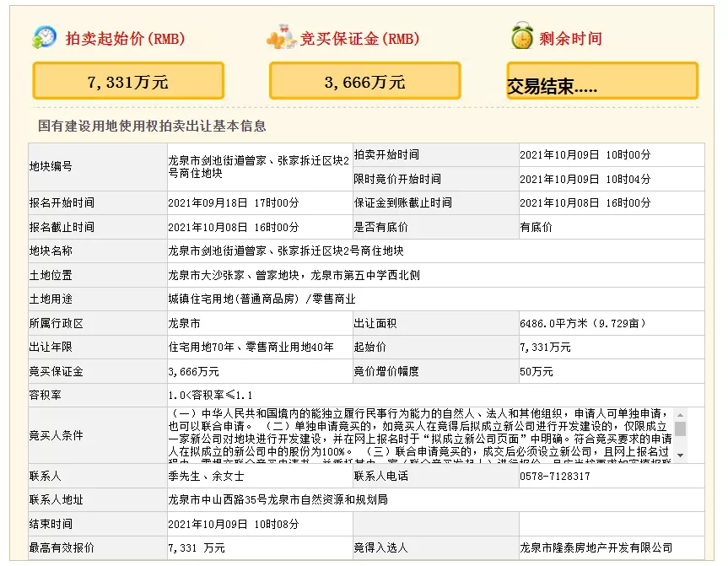Click the 7,331万元 starting price box
This screenshot has height=566, width=728.
point(128,81)
